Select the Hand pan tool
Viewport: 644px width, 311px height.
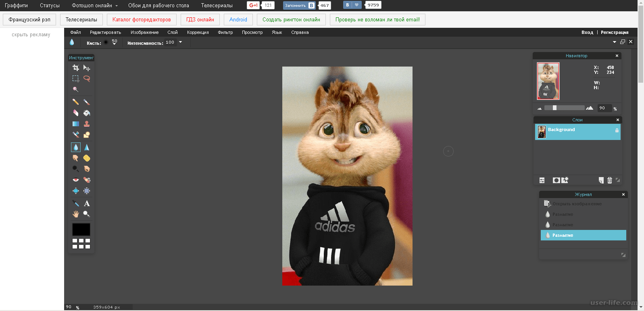76,214
